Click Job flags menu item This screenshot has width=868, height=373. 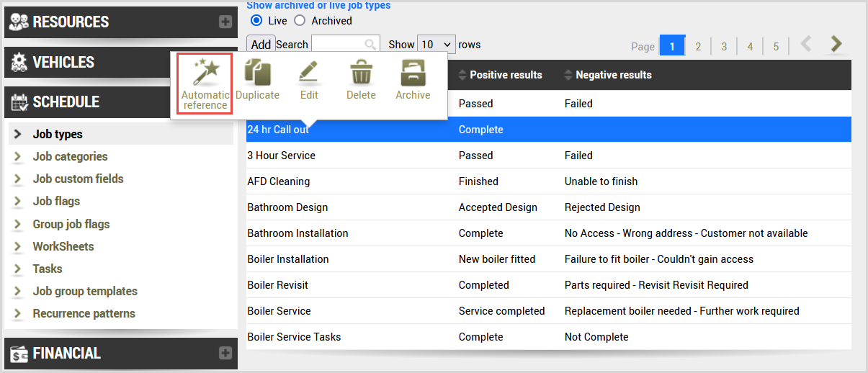coord(56,202)
